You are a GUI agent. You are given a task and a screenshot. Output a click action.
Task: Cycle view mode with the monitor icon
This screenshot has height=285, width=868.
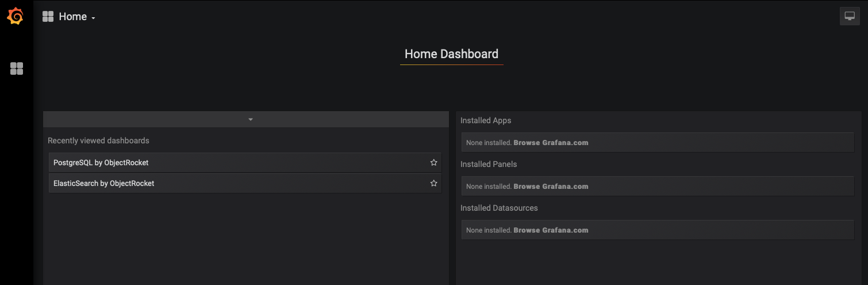point(850,16)
